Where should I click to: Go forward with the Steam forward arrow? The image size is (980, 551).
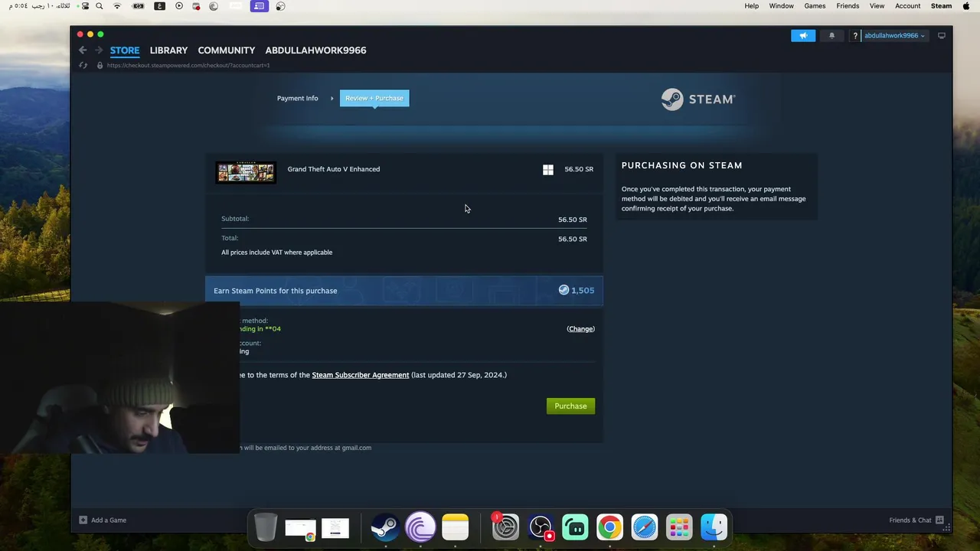[99, 51]
